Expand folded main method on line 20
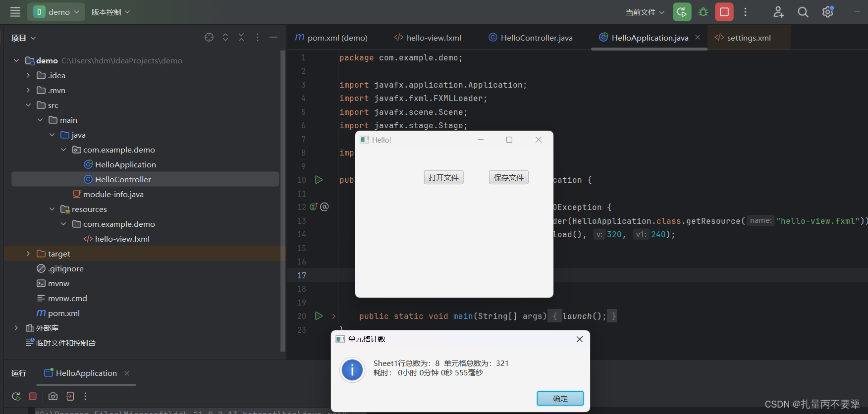The image size is (868, 414). 334,316
